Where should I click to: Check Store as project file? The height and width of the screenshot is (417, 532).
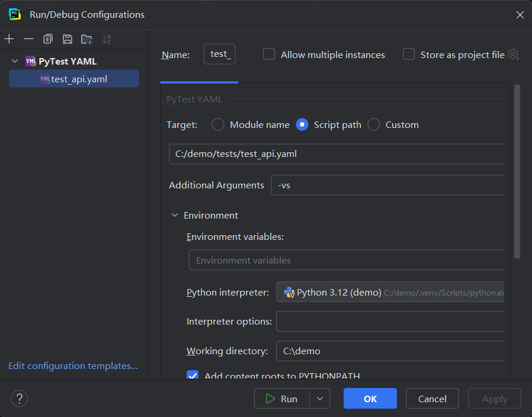coord(409,54)
